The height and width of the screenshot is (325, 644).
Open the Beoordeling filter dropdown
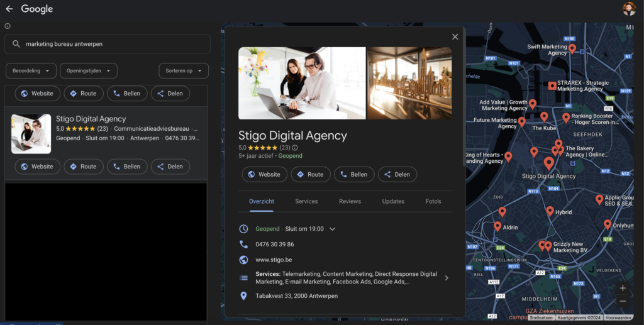coord(31,70)
